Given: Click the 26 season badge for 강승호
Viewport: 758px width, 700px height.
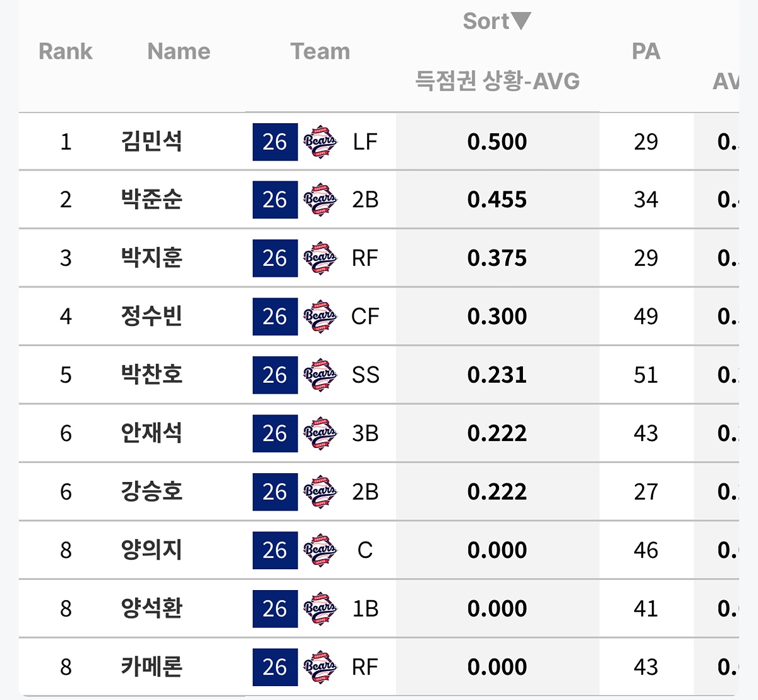Looking at the screenshot, I should coord(275,492).
